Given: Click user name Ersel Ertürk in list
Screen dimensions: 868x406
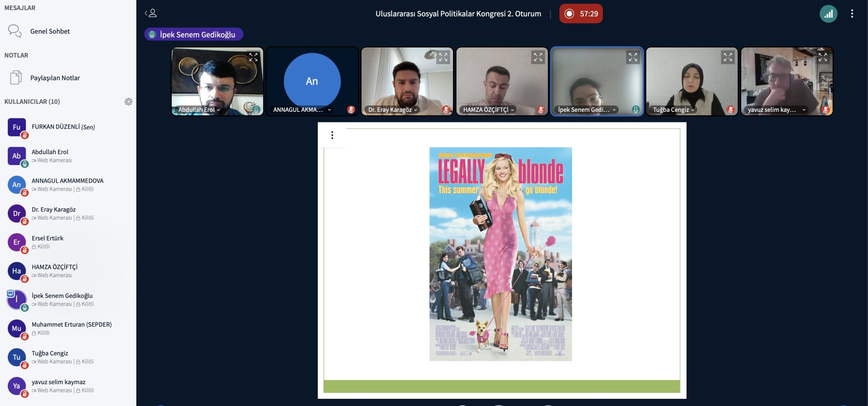Looking at the screenshot, I should click(x=47, y=238).
